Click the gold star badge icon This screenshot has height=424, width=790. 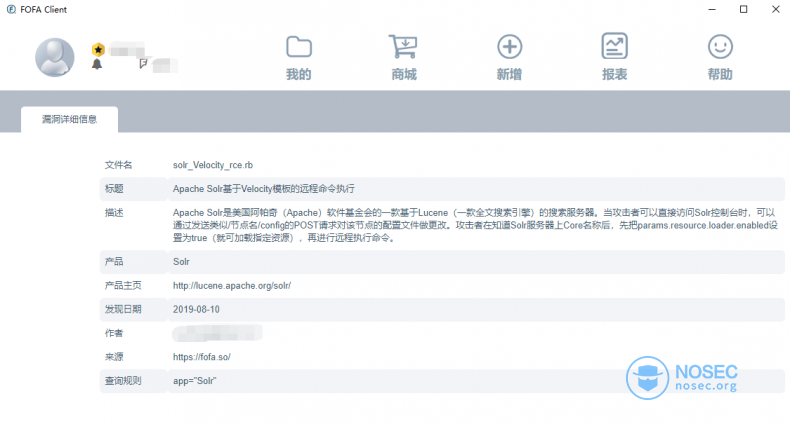tap(98, 49)
